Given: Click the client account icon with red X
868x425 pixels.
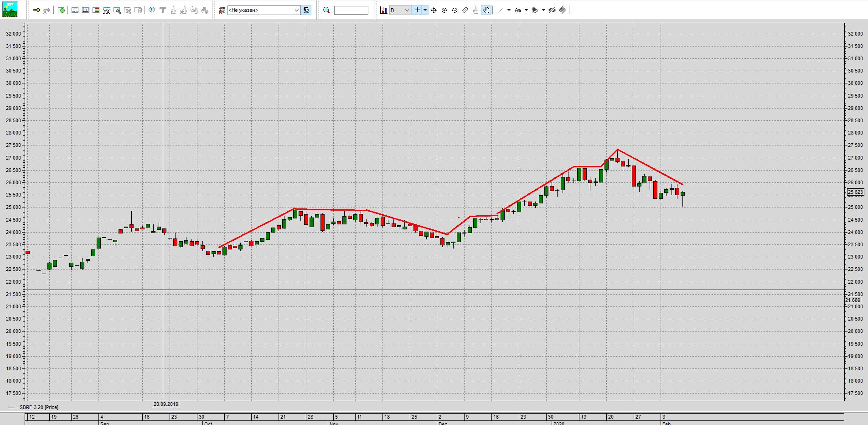Looking at the screenshot, I should [x=222, y=10].
